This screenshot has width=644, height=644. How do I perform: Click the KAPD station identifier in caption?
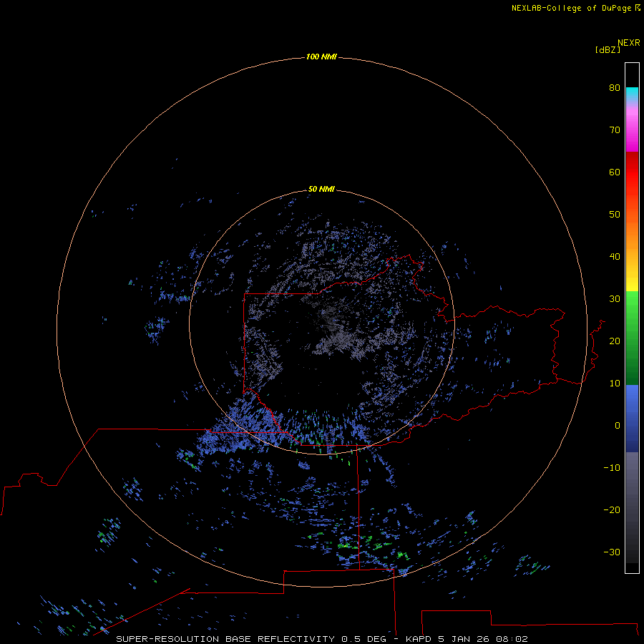tap(418, 639)
